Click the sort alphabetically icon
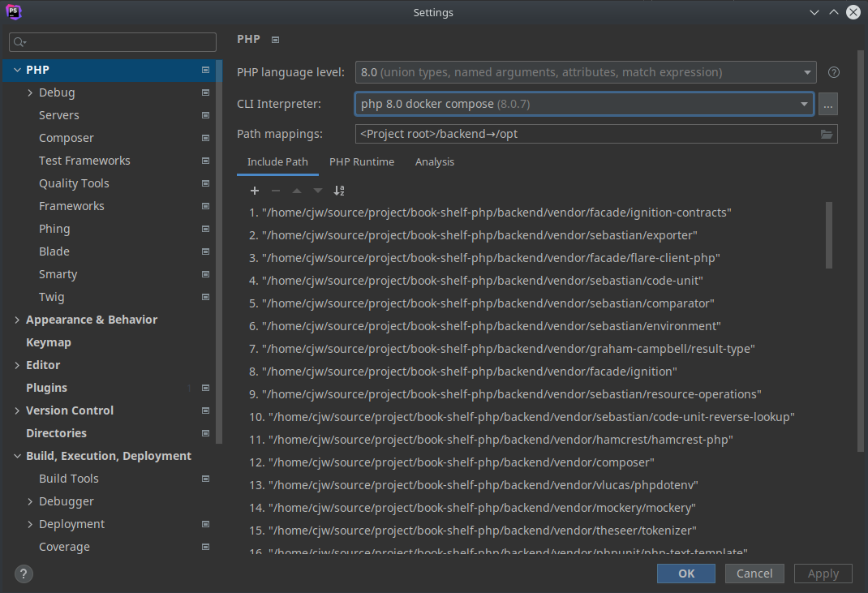The height and width of the screenshot is (593, 868). (339, 191)
